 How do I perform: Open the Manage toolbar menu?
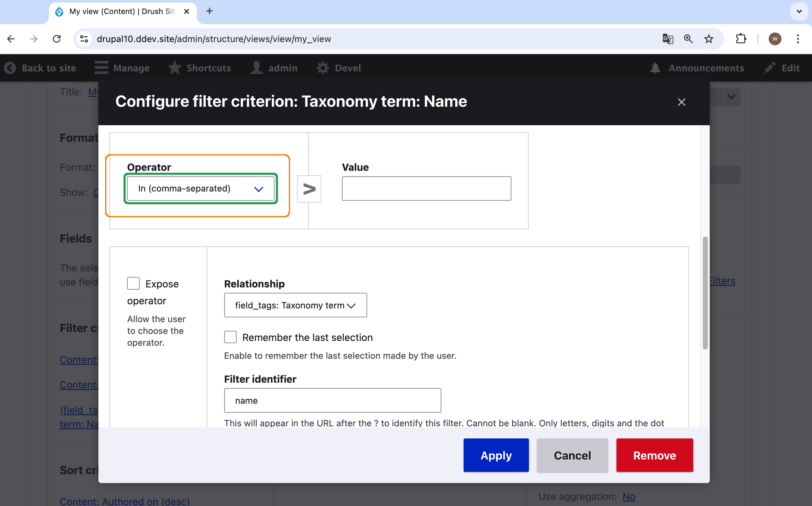point(122,68)
